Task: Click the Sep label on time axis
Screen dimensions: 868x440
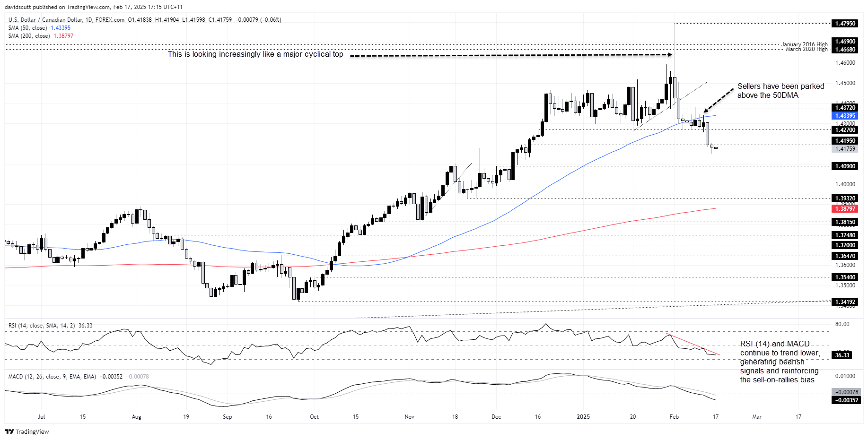Action: (228, 417)
